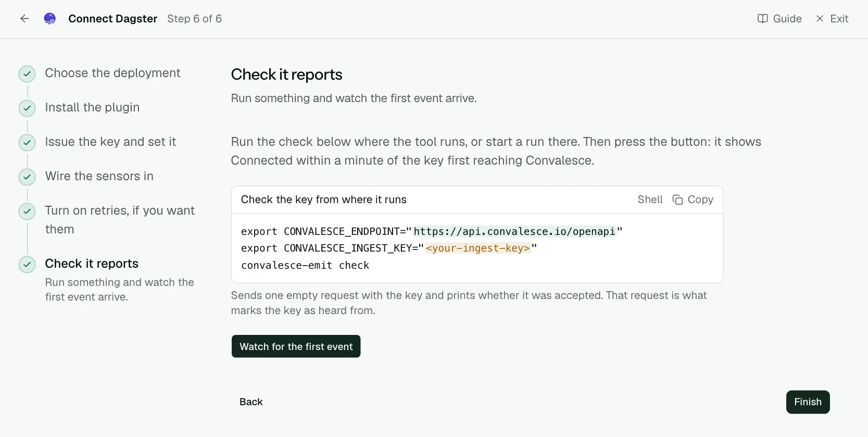Start Watch for the first event
The height and width of the screenshot is (437, 868).
296,346
